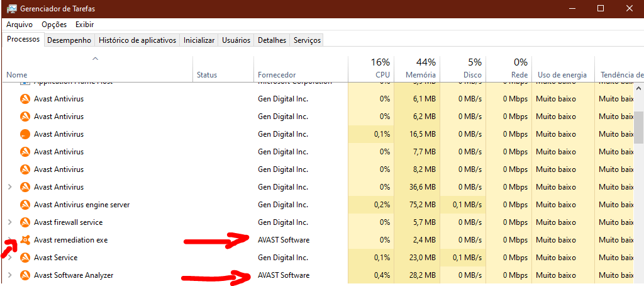Select the Avast firewall service name
Viewport: 644px width, 286px height.
pyautogui.click(x=68, y=222)
